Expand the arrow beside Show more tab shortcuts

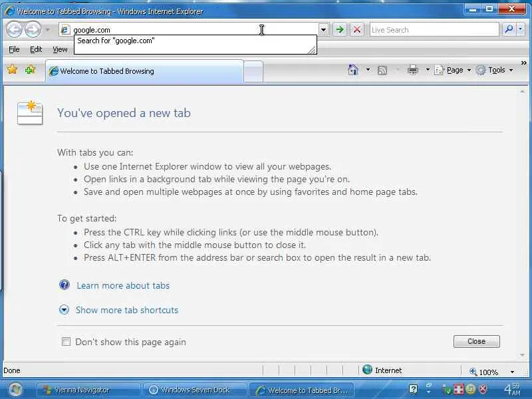pos(64,309)
